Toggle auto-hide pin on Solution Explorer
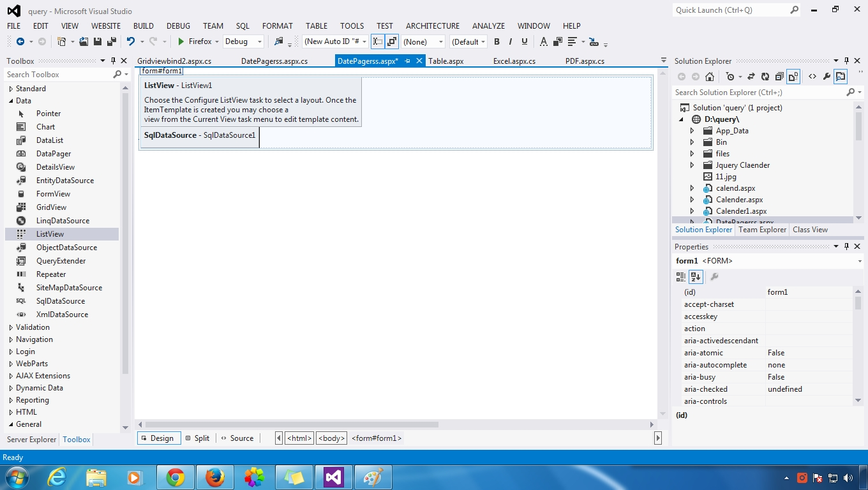The image size is (868, 490). click(x=846, y=61)
